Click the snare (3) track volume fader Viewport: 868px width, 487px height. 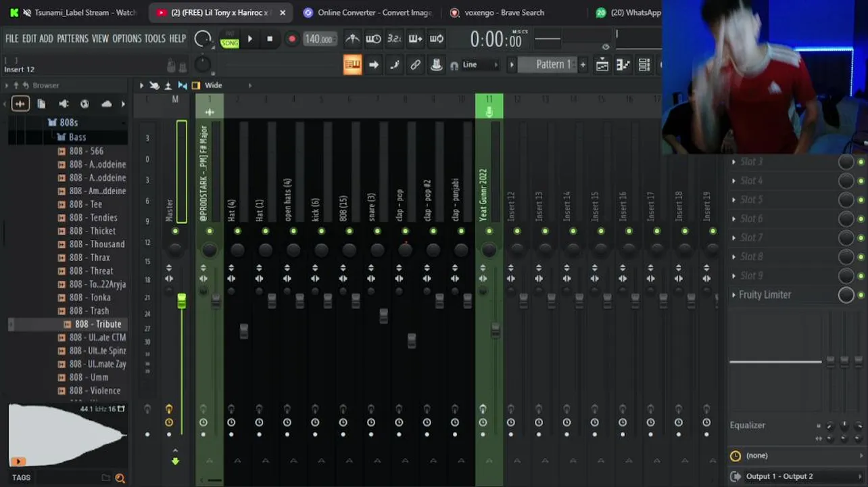click(x=383, y=316)
